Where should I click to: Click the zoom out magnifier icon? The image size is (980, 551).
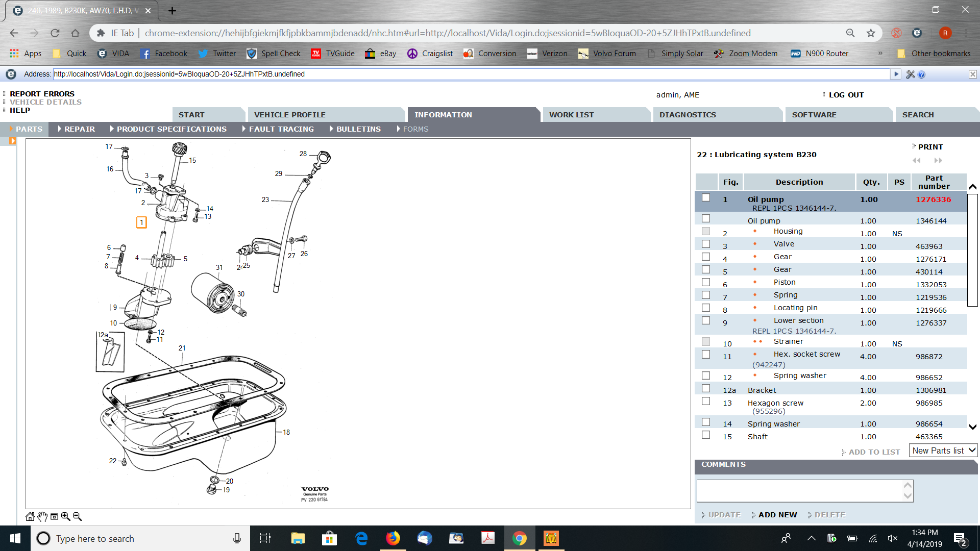[77, 516]
